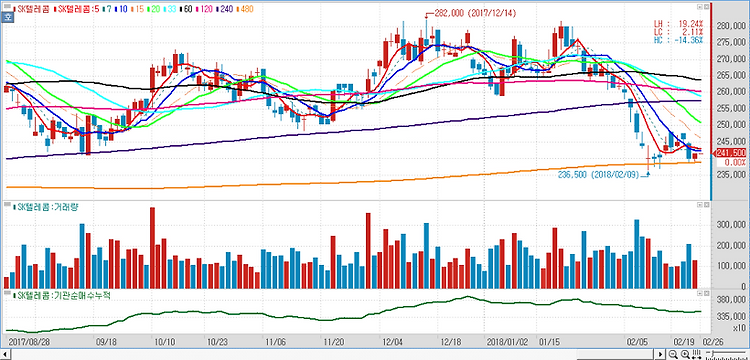
Task: Click the 01/15 date axis label
Action: coord(549,342)
